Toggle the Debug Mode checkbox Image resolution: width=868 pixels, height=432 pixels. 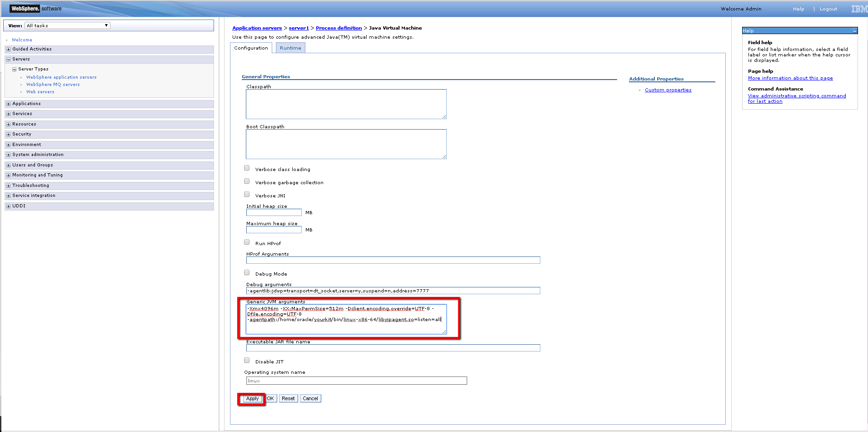click(x=247, y=273)
